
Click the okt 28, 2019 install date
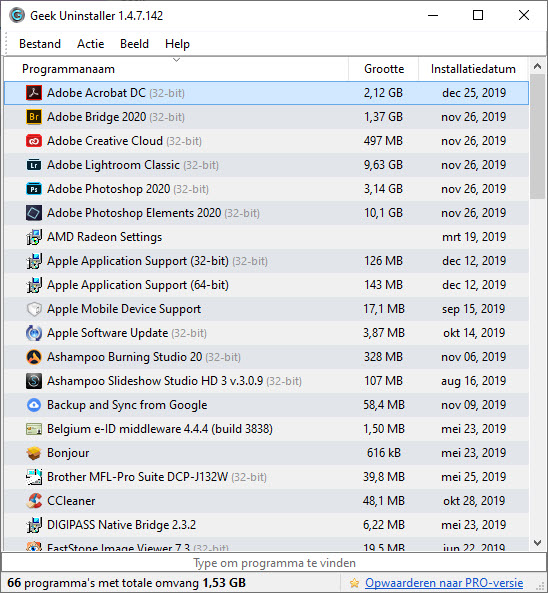[x=474, y=501]
